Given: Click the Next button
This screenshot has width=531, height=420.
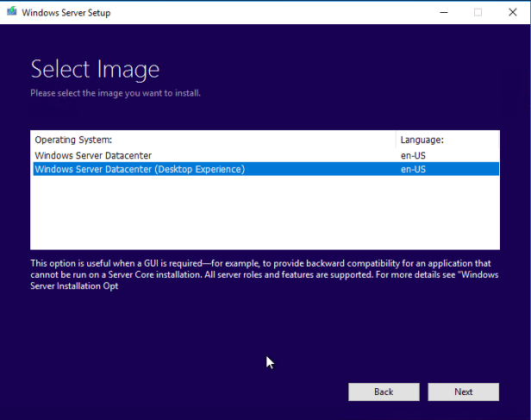Looking at the screenshot, I should tap(463, 392).
